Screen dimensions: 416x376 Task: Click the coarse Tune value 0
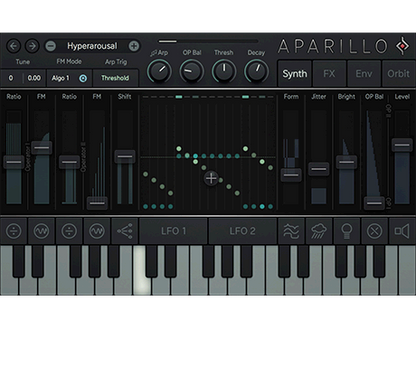coord(11,78)
